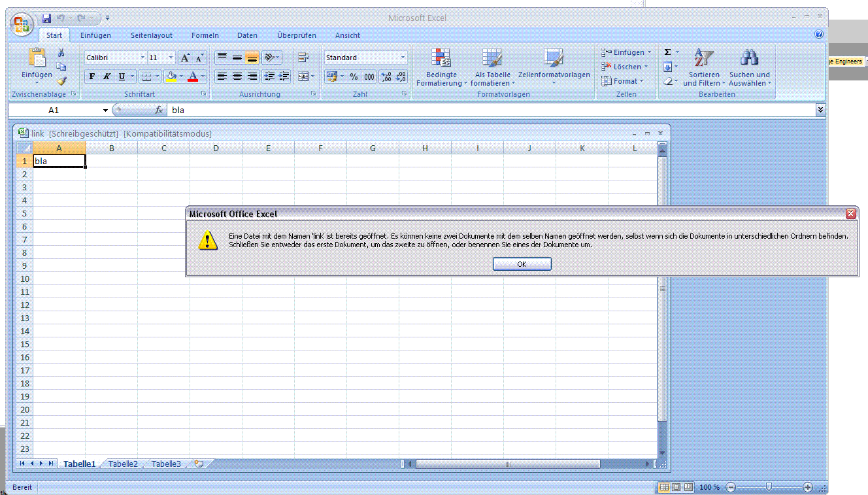The width and height of the screenshot is (868, 495).
Task: Open Bedingte Formatierung menu
Action: coord(442,67)
